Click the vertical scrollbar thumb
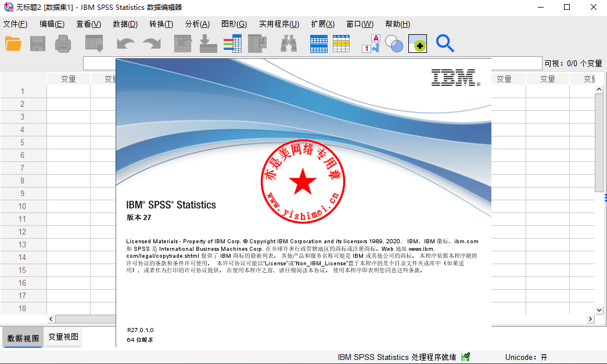Image resolution: width=607 pixels, height=364 pixels. pyautogui.click(x=599, y=142)
